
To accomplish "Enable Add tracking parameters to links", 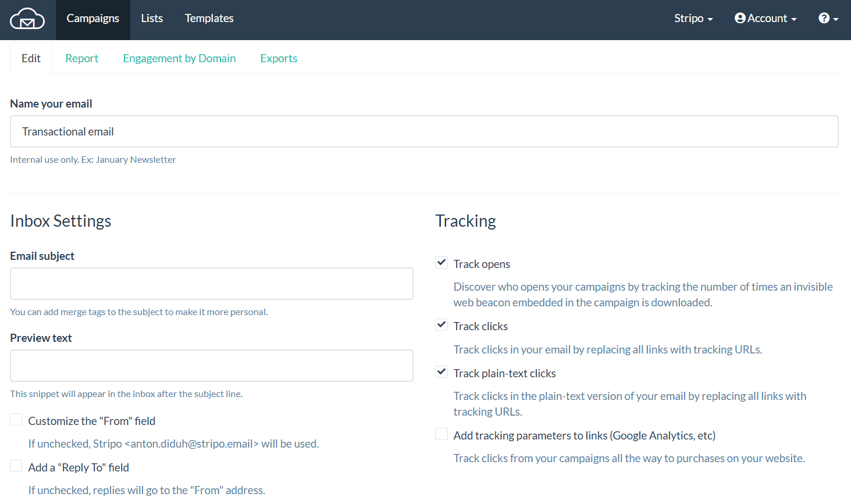I will coord(441,434).
